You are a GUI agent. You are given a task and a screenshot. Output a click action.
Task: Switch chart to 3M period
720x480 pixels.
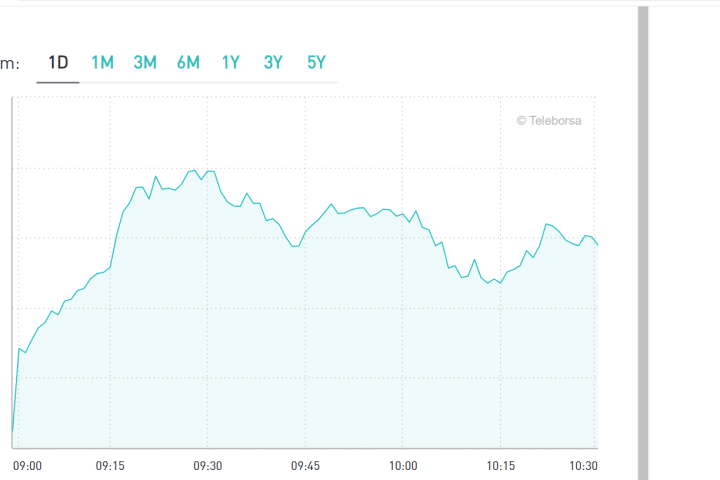coord(145,62)
